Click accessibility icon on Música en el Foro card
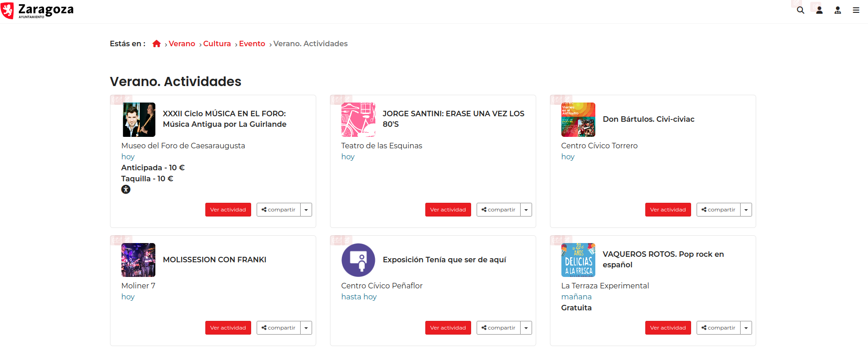Viewport: 868px width, 352px height. tap(126, 190)
